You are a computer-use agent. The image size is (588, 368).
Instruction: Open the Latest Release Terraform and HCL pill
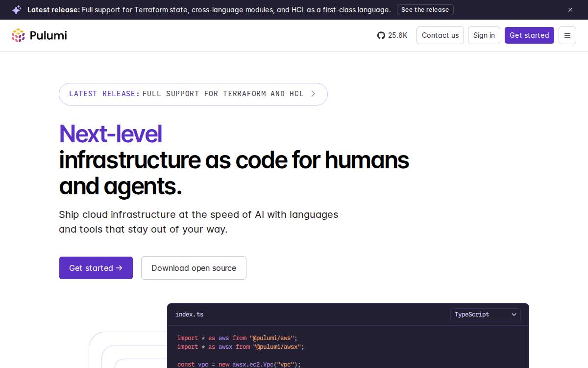193,94
